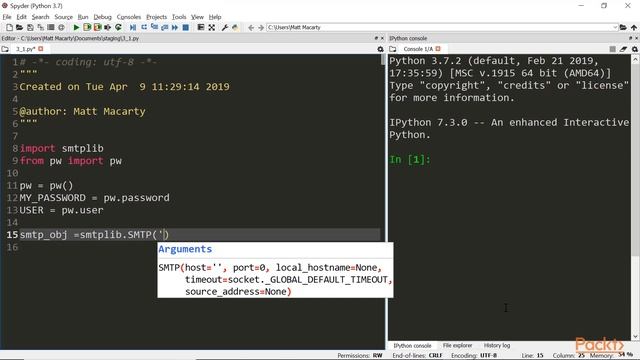Open editor pane options gear icon

[380, 49]
